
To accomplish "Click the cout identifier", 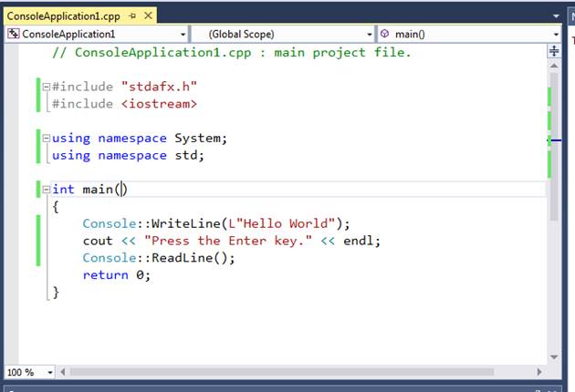I will click(x=98, y=241).
